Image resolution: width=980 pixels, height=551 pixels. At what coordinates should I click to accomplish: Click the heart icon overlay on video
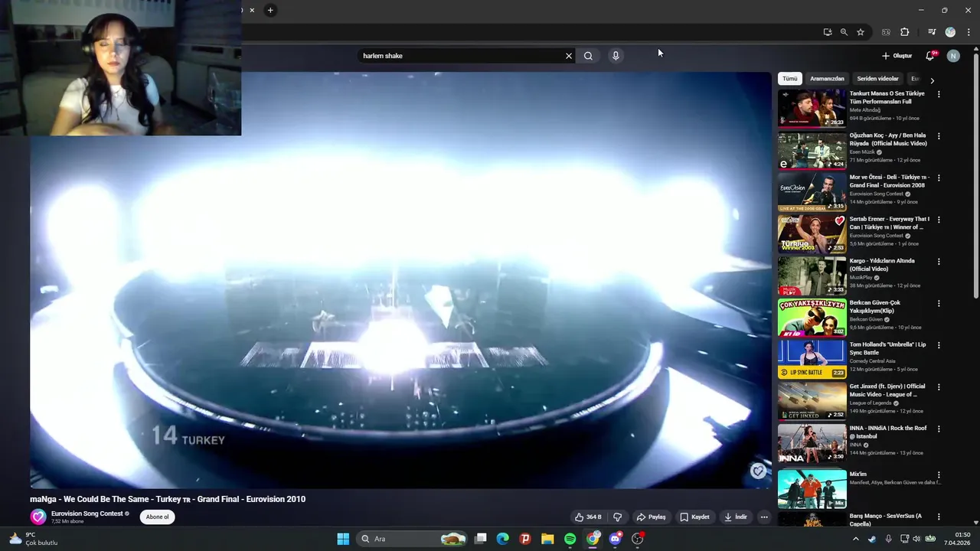[x=758, y=471]
